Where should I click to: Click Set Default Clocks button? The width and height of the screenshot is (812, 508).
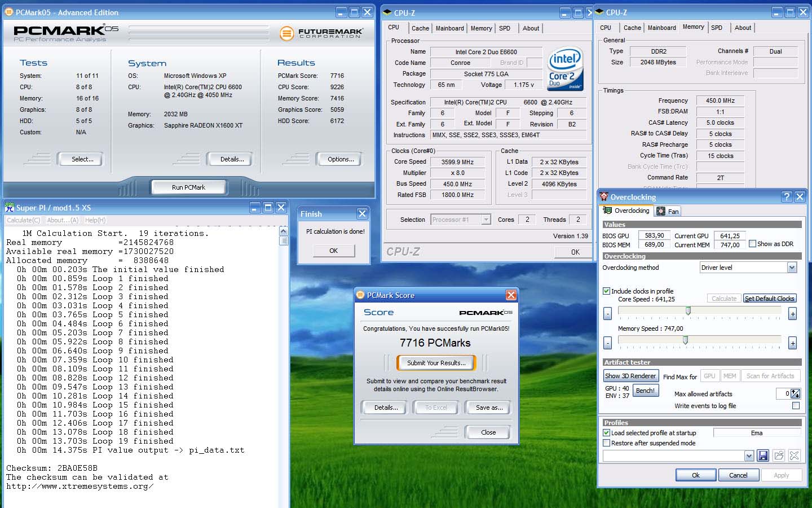coord(769,299)
